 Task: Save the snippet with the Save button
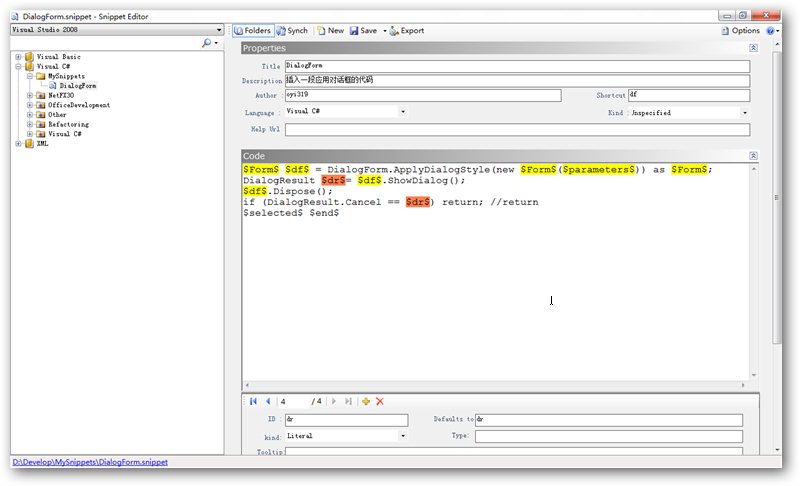[x=363, y=31]
